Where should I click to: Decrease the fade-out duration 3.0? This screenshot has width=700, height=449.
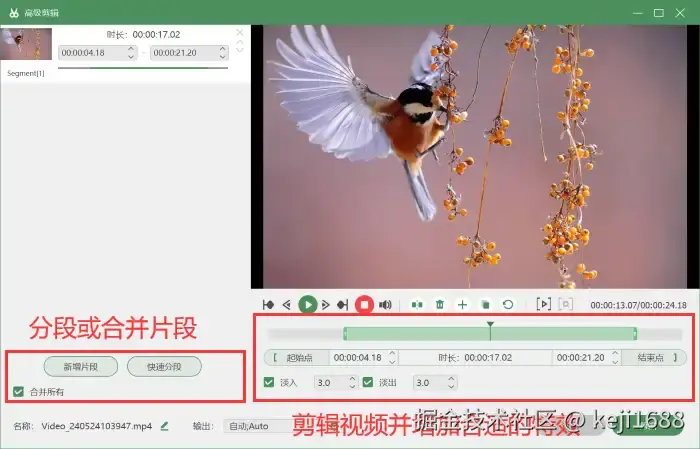click(451, 386)
